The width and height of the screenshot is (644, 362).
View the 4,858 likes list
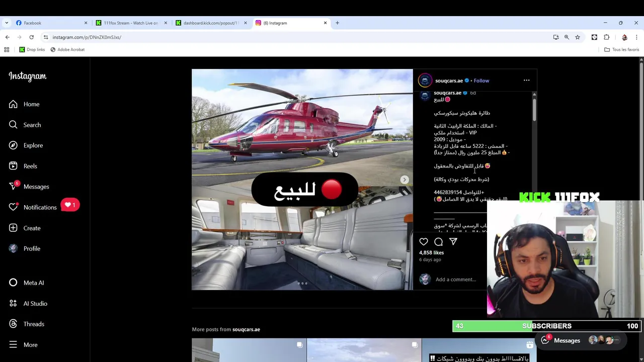pos(432,253)
